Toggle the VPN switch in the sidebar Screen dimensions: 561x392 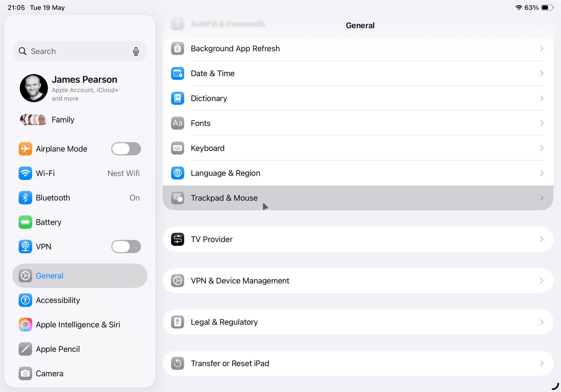tap(126, 247)
